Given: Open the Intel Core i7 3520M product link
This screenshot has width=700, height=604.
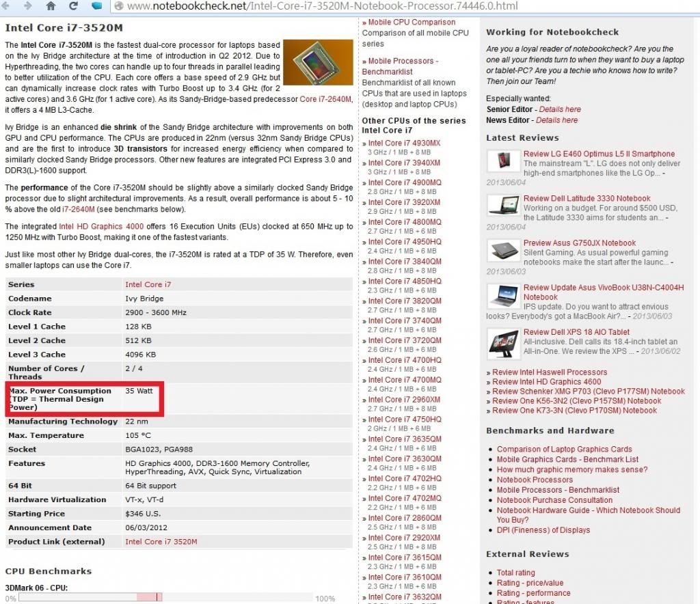Looking at the screenshot, I should point(161,542).
